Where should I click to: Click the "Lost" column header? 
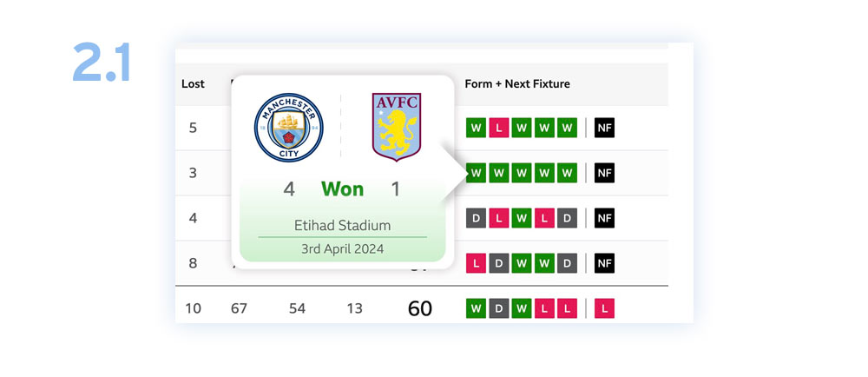193,84
